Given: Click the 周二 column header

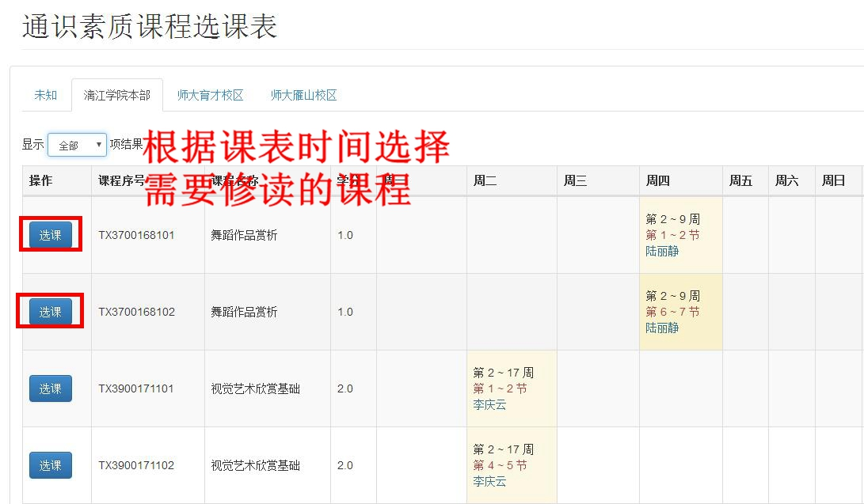Looking at the screenshot, I should coord(485,180).
